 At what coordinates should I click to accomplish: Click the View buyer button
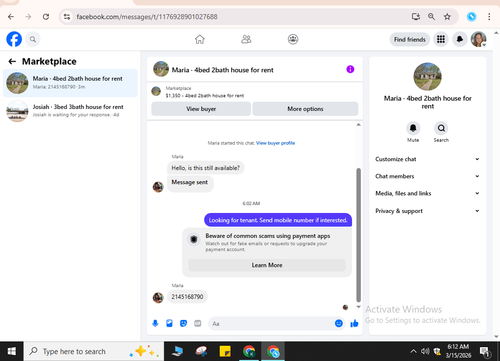201,109
